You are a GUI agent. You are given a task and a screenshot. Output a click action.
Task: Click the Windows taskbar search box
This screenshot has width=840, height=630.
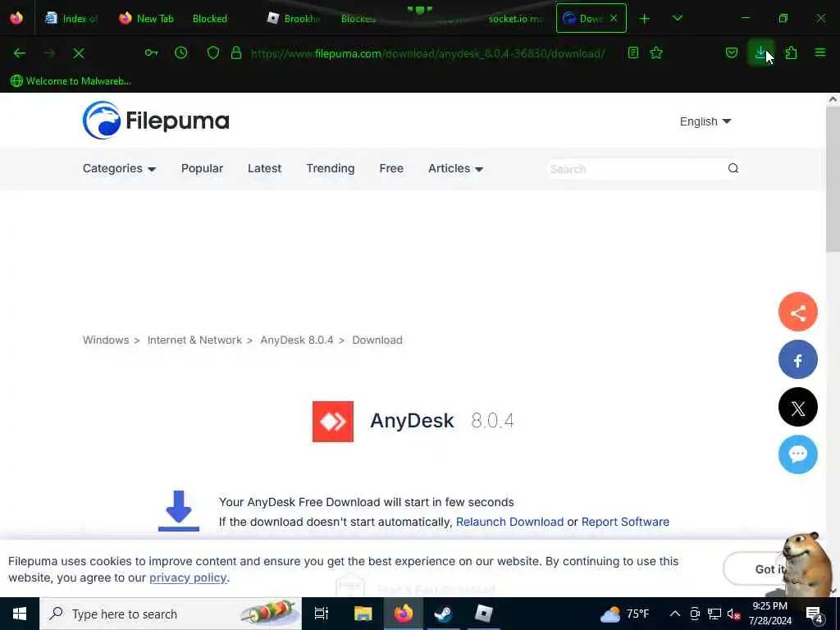coord(171,614)
